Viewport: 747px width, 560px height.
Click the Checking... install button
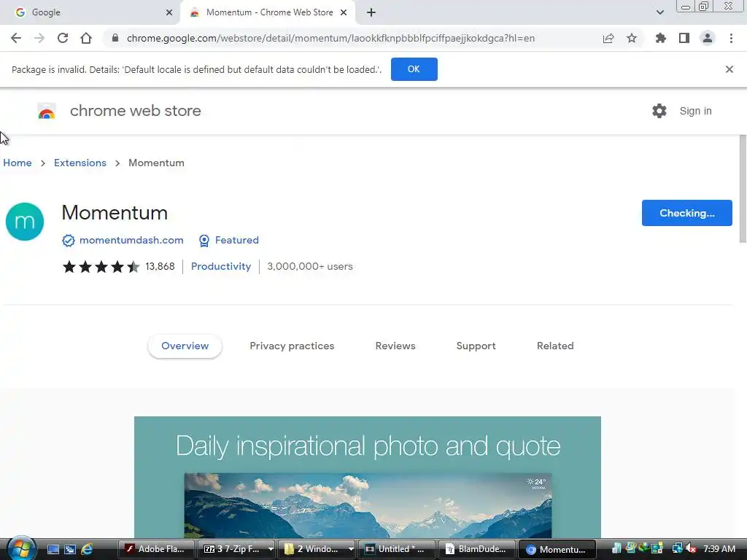686,213
